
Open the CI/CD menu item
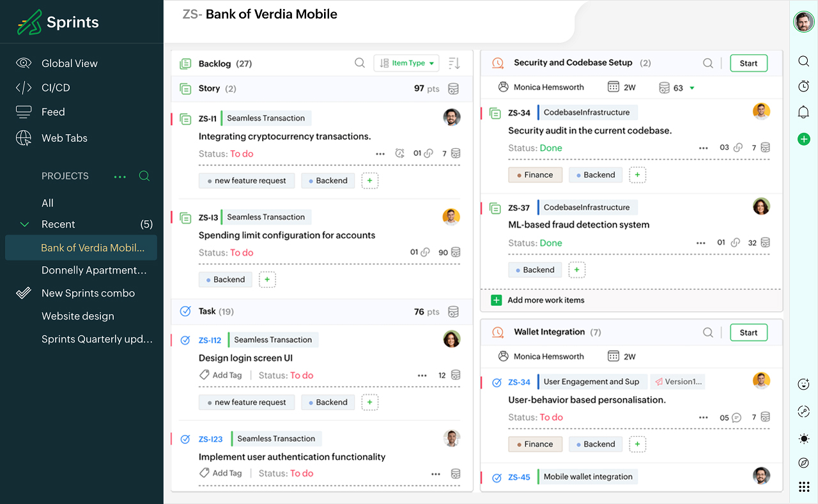56,88
